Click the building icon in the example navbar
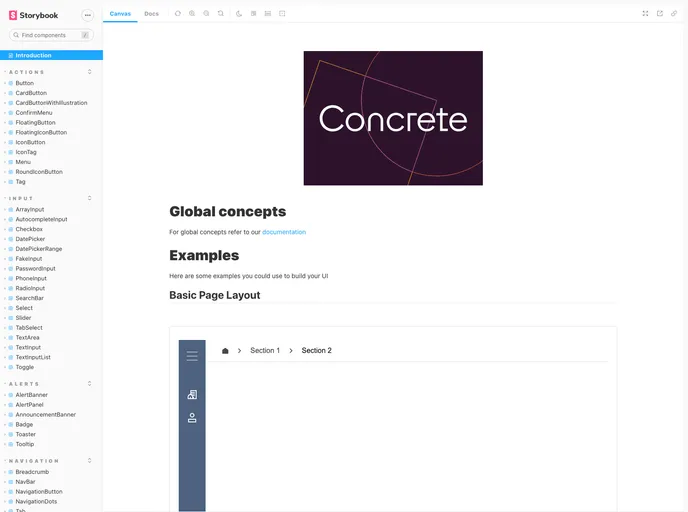This screenshot has height=512, width=688. tap(192, 395)
